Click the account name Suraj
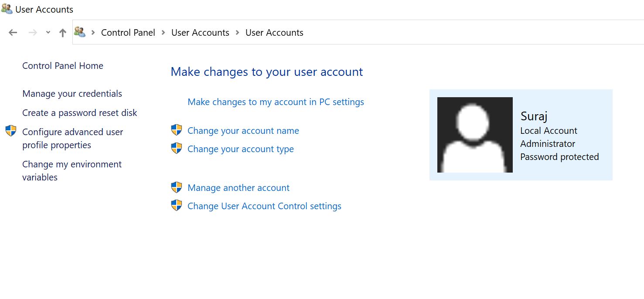 point(534,116)
